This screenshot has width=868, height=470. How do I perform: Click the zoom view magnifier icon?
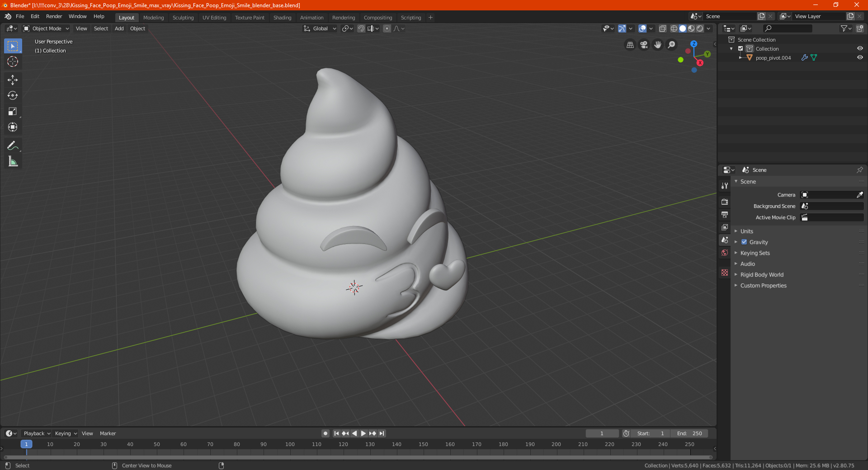pyautogui.click(x=672, y=45)
